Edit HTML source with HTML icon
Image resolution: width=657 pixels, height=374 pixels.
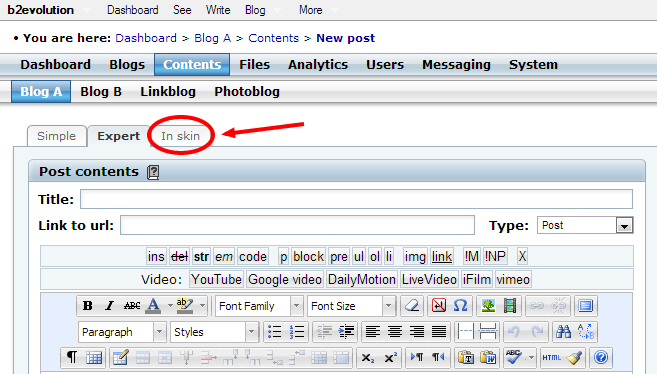551,358
